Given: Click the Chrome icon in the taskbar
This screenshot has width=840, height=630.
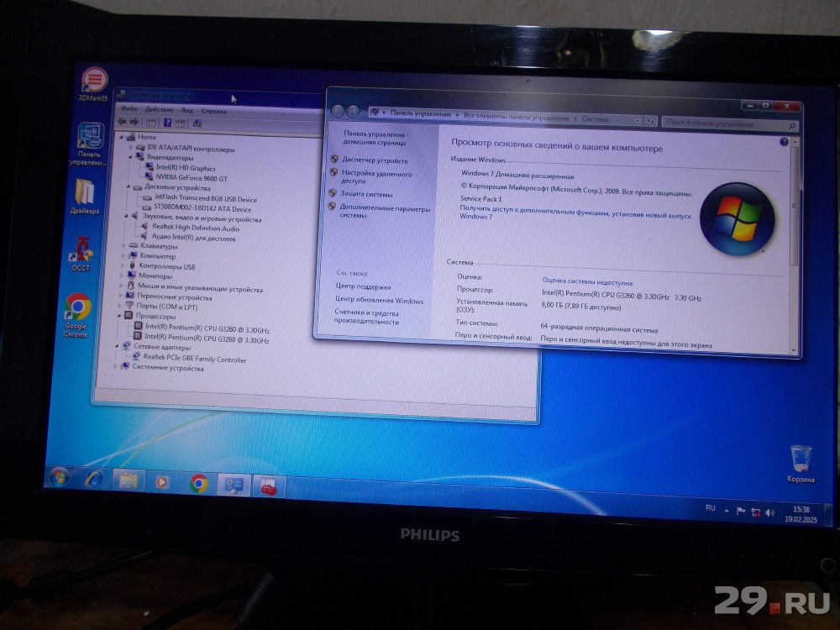Looking at the screenshot, I should (199, 484).
